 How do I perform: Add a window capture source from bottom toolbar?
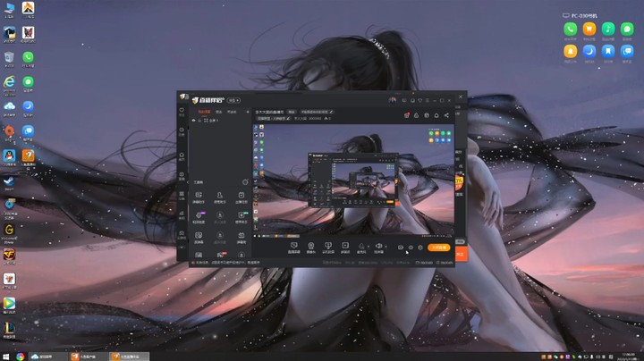(x=327, y=248)
